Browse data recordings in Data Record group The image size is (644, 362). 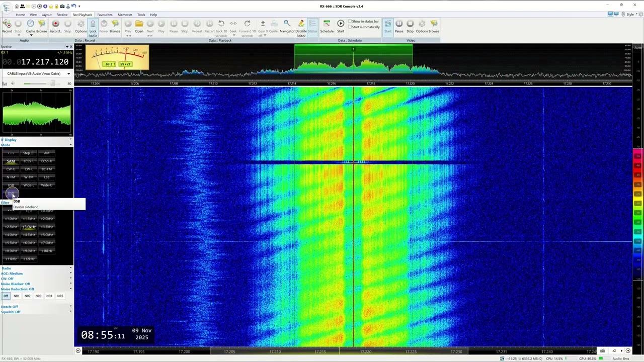pyautogui.click(x=115, y=26)
